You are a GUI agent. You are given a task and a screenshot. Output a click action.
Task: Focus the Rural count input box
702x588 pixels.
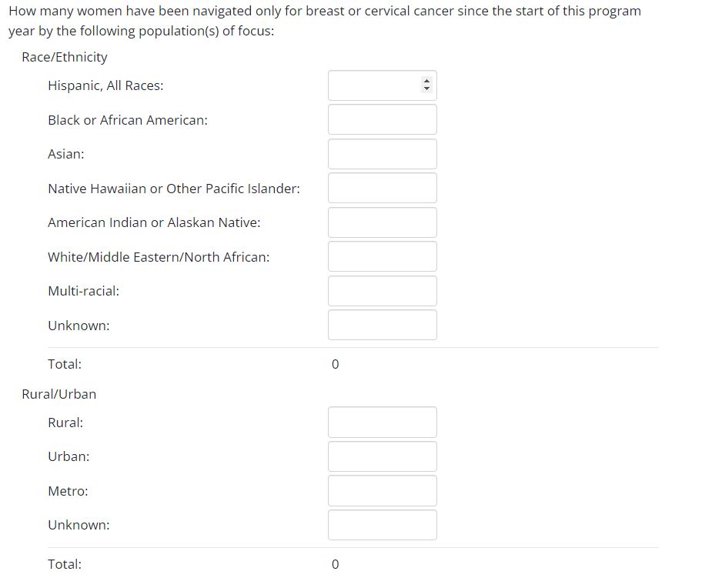(x=382, y=423)
